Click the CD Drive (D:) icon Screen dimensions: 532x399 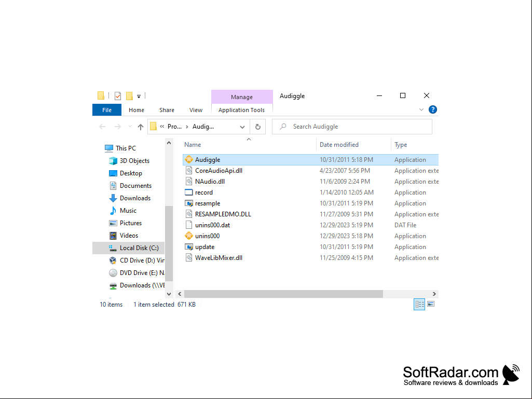coord(113,260)
